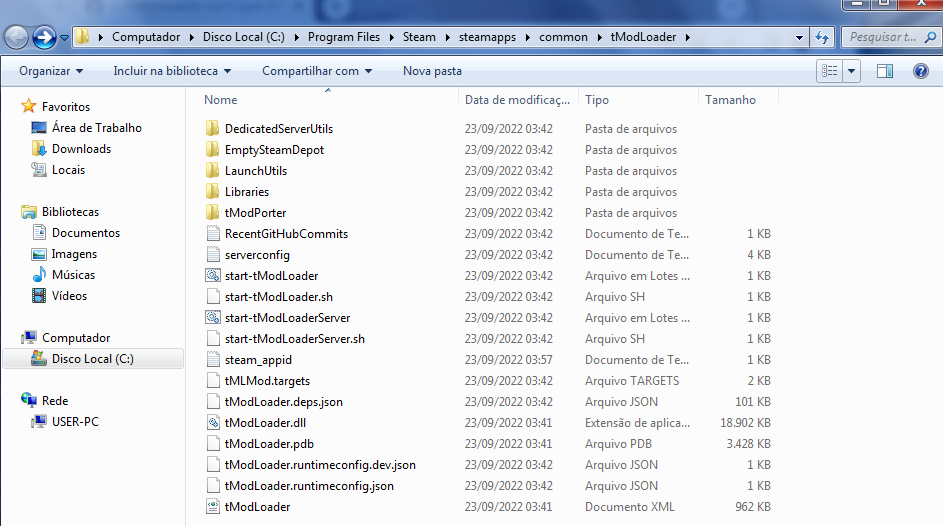The width and height of the screenshot is (943, 526).
Task: Click the search magnifier icon
Action: point(930,37)
